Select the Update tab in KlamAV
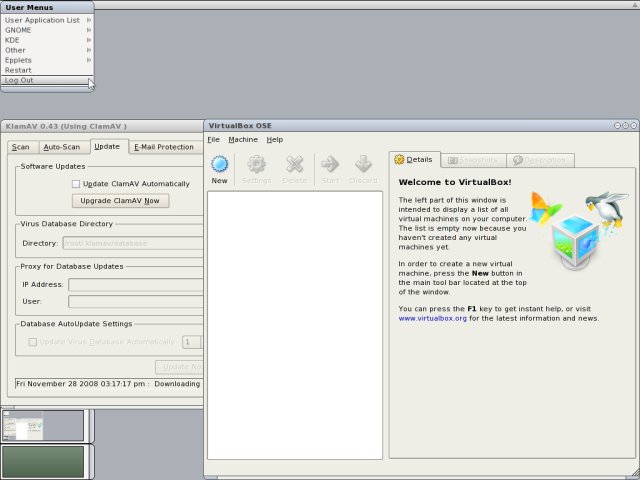Viewport: 640px width, 480px height. click(109, 146)
